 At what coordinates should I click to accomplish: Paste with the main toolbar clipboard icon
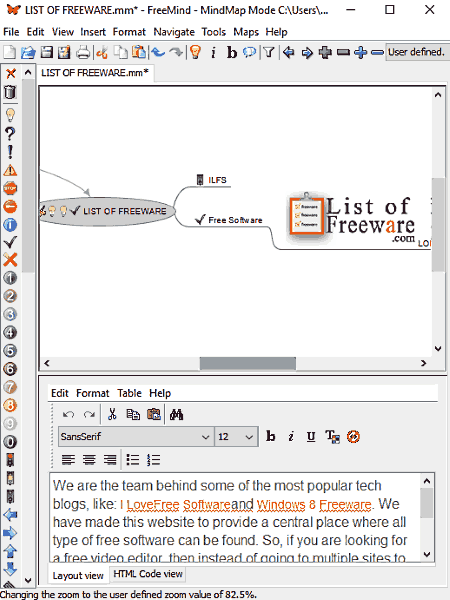(139, 52)
